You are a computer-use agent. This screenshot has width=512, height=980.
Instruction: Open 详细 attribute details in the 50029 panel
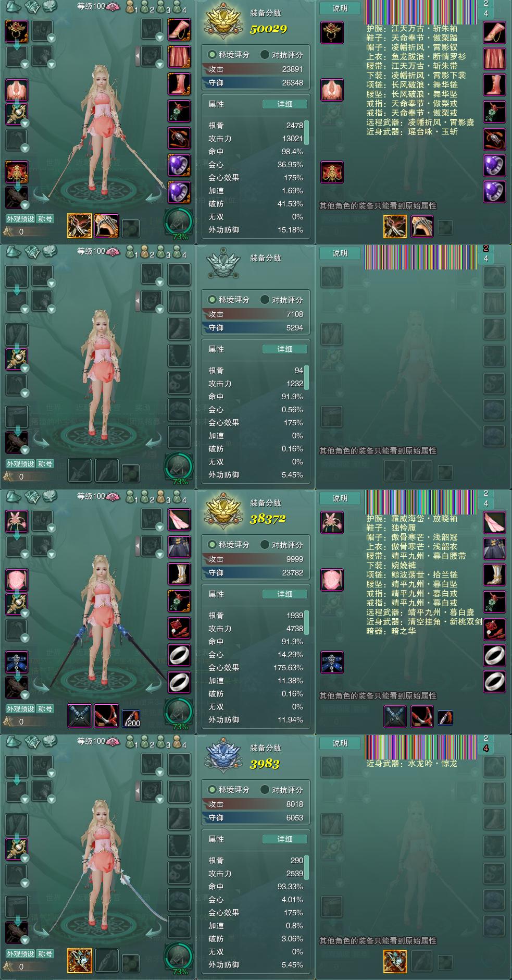click(284, 104)
